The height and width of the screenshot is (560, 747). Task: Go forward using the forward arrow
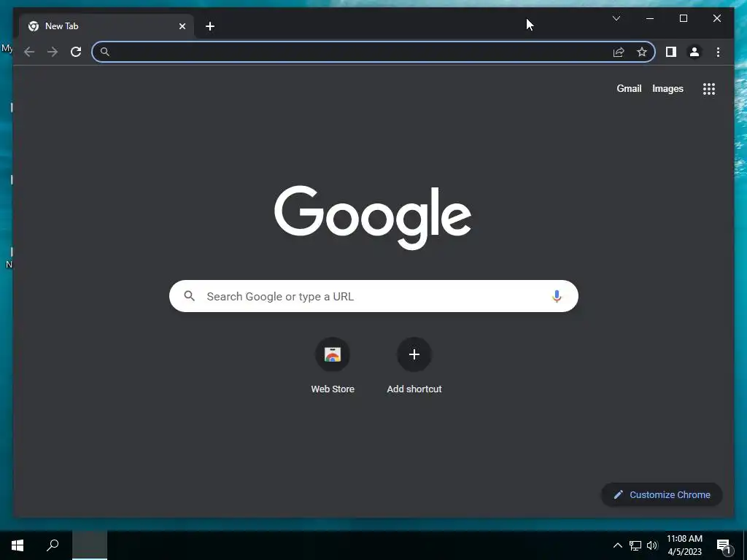pyautogui.click(x=53, y=52)
